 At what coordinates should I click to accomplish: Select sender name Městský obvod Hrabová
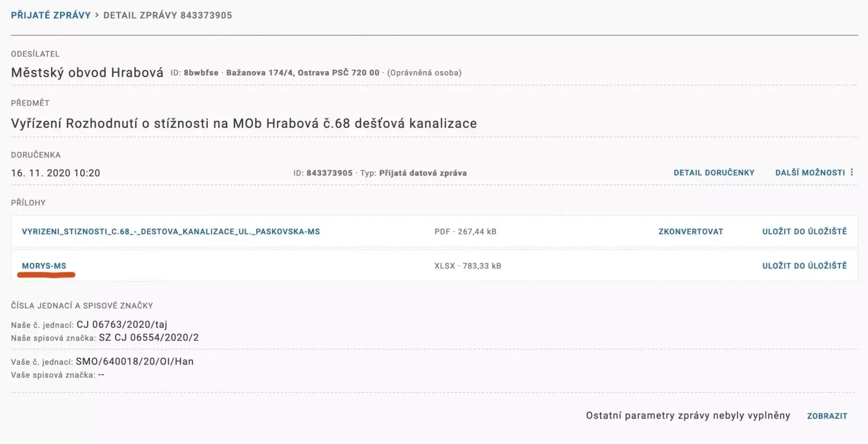pos(87,72)
